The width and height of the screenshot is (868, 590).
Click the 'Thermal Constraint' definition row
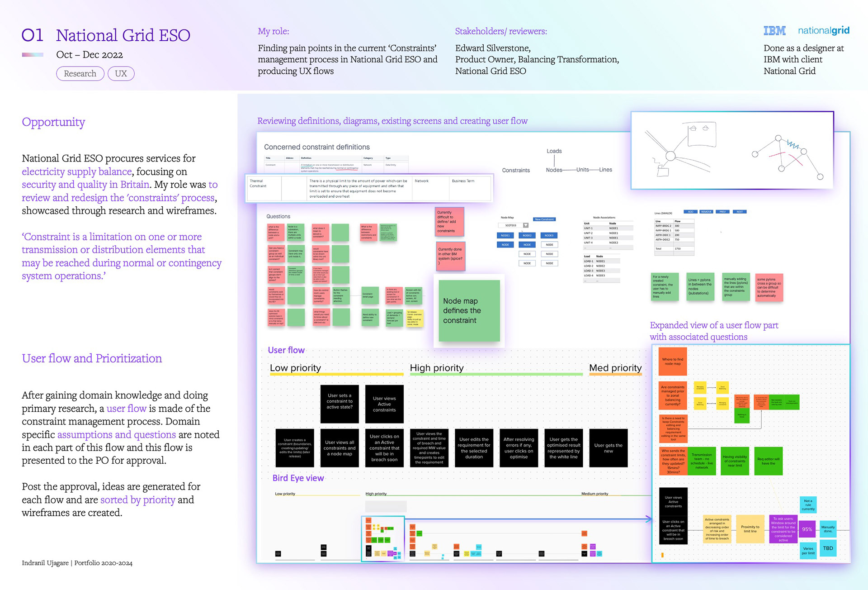coord(369,188)
